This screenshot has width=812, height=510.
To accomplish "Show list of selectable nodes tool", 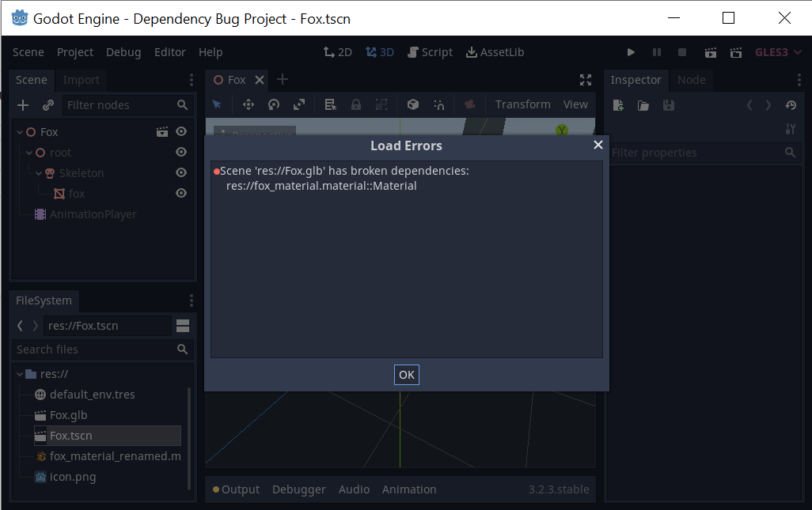I will tap(330, 104).
